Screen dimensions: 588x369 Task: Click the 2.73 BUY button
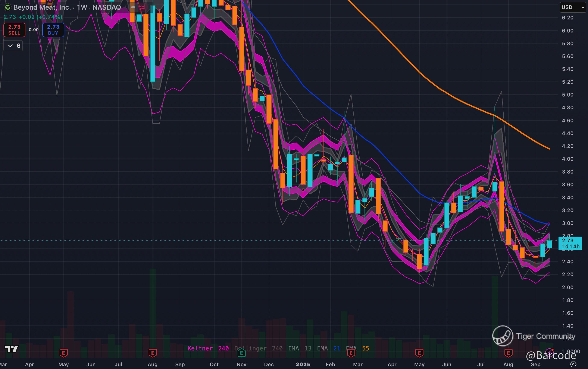click(x=53, y=30)
